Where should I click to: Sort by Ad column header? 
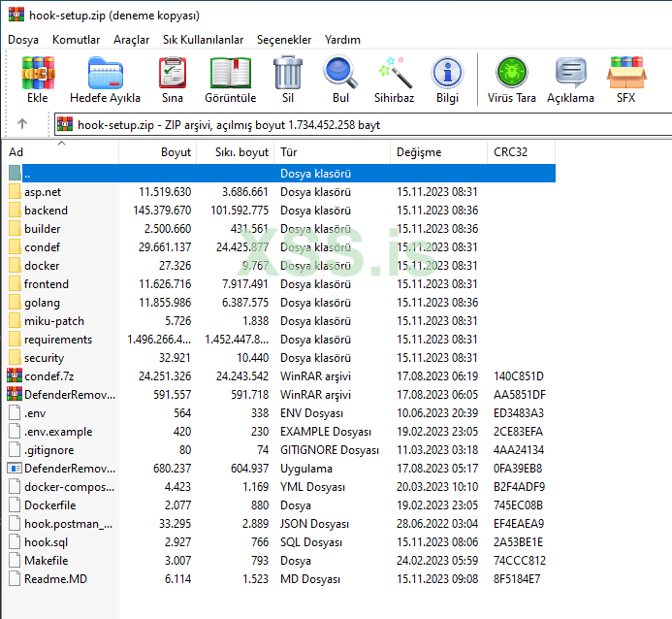click(x=62, y=152)
